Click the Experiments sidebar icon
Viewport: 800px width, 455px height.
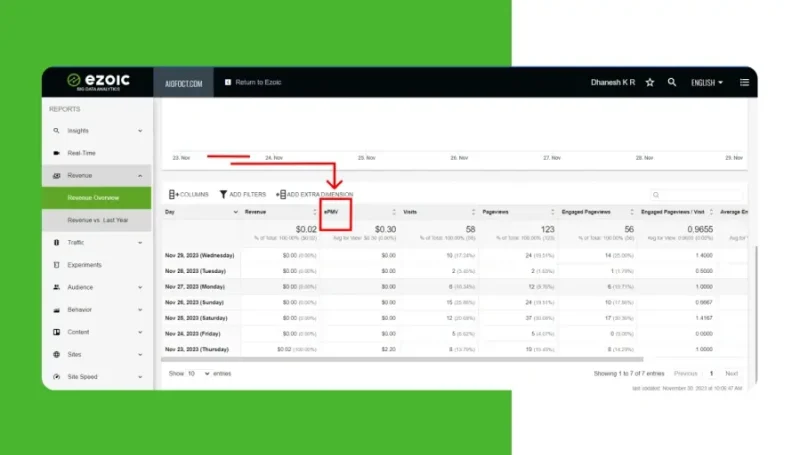[x=56, y=265]
